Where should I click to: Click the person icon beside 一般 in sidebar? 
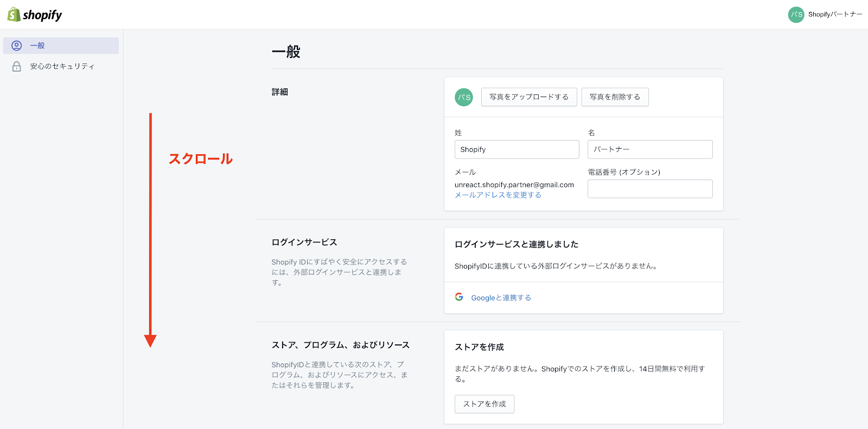tap(17, 46)
